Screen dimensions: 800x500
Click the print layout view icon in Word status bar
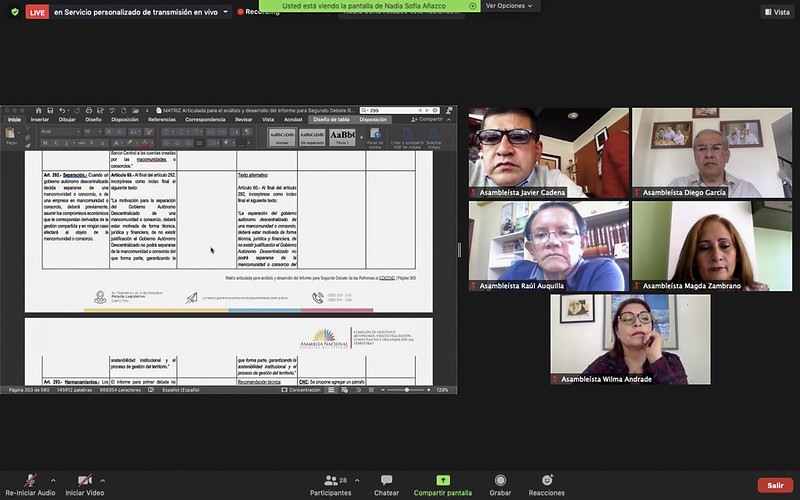[x=331, y=390]
